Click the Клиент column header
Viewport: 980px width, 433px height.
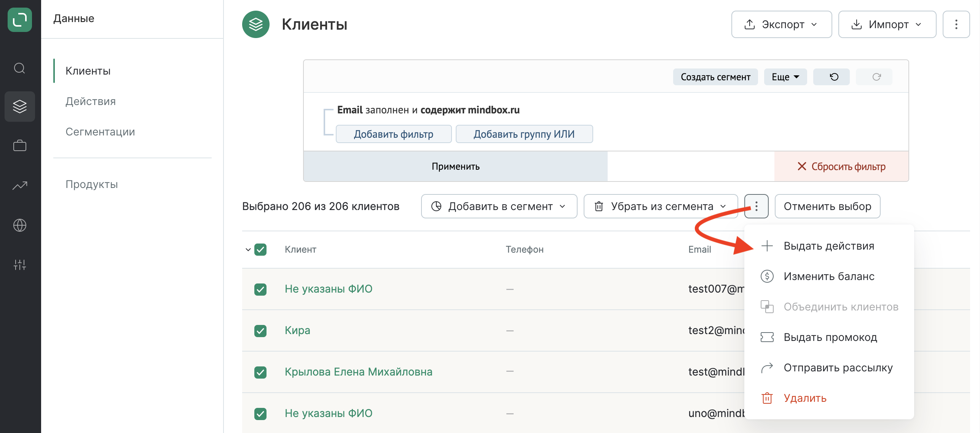[x=300, y=250]
